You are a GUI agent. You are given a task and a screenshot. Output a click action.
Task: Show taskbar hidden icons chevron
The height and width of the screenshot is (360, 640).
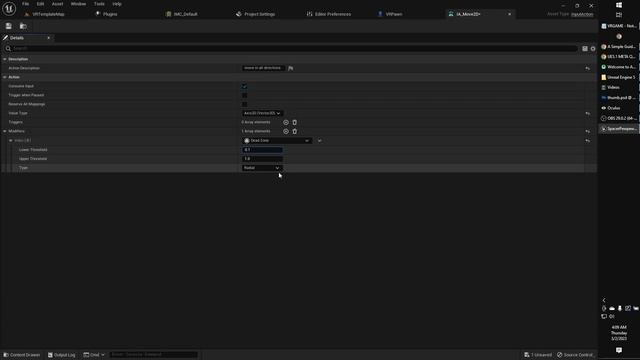point(604,300)
